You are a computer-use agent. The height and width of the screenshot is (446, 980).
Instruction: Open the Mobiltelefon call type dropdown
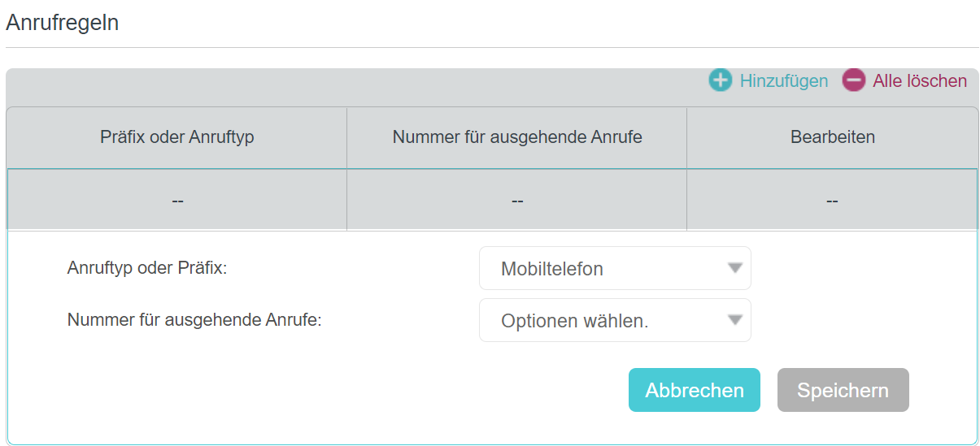[x=615, y=268]
